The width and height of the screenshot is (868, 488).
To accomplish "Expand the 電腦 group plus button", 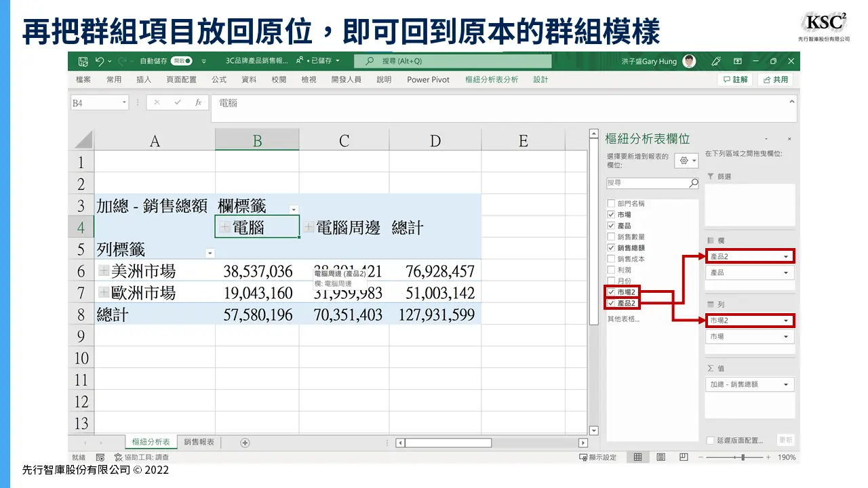I will click(x=224, y=227).
